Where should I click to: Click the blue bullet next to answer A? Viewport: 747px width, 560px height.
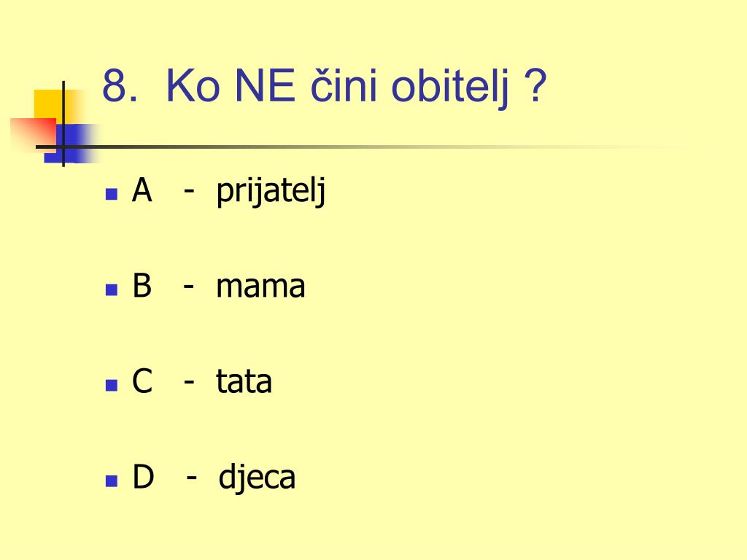click(112, 194)
